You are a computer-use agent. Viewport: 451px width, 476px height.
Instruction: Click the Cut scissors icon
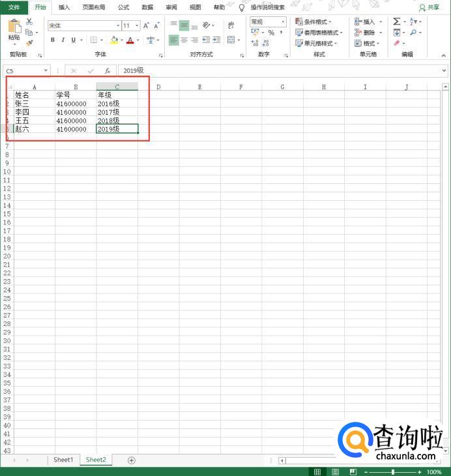click(29, 22)
